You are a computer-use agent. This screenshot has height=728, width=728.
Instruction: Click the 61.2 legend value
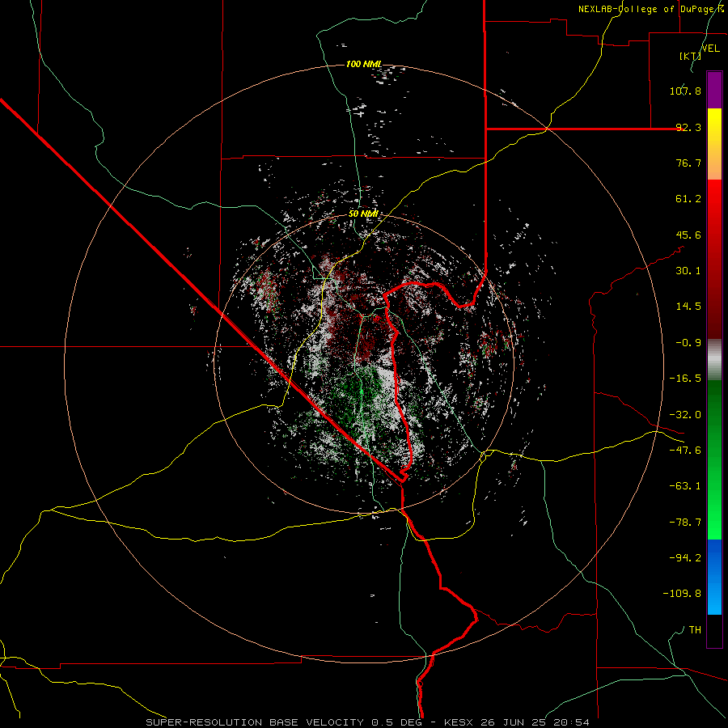click(x=688, y=199)
